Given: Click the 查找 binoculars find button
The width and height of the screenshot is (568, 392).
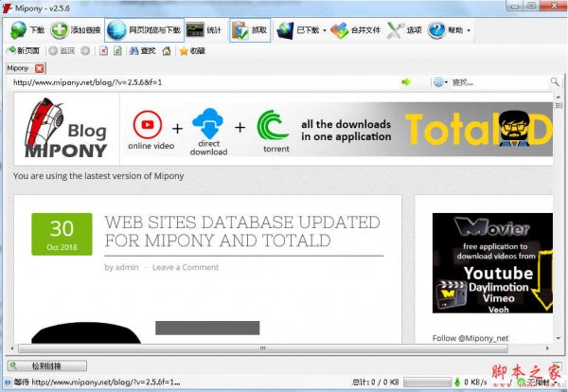Looking at the screenshot, I should [142, 51].
